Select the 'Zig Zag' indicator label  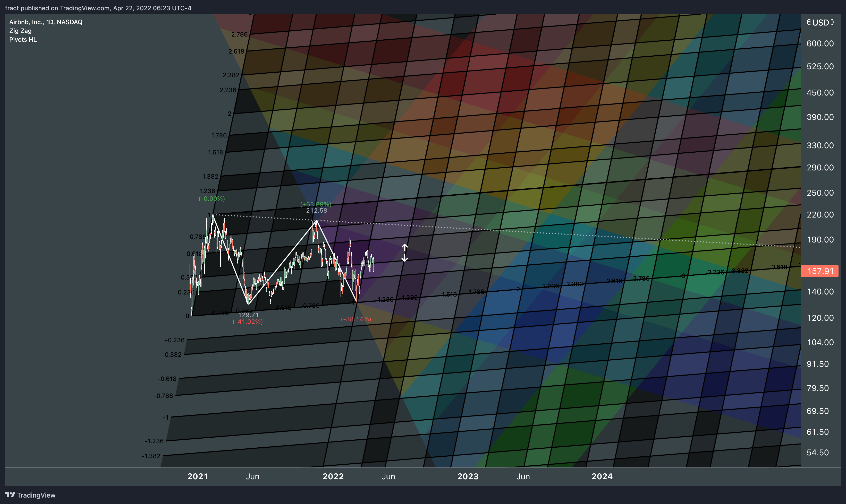point(20,31)
